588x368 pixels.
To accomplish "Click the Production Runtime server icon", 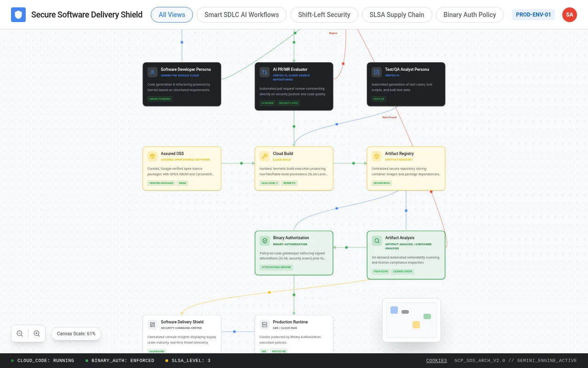I will point(265,325).
